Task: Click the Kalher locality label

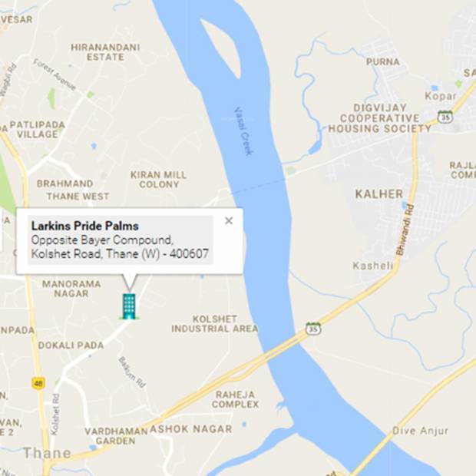Action: [x=379, y=194]
